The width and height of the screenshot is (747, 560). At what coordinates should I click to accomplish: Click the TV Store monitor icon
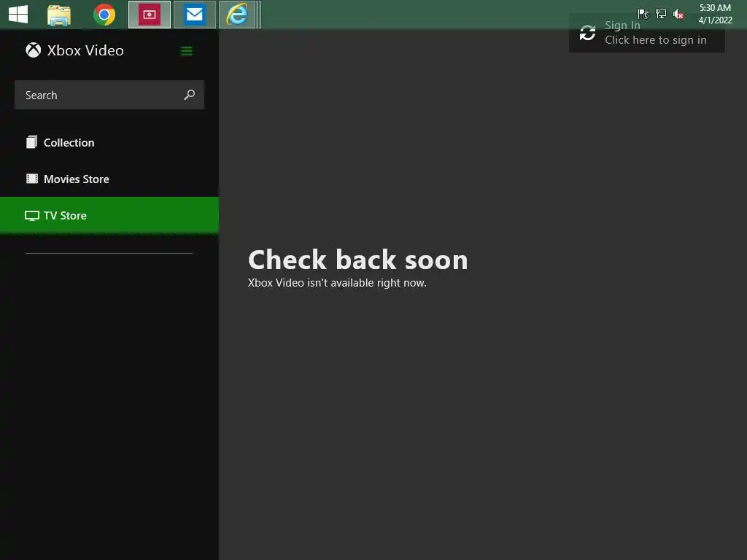coord(32,216)
